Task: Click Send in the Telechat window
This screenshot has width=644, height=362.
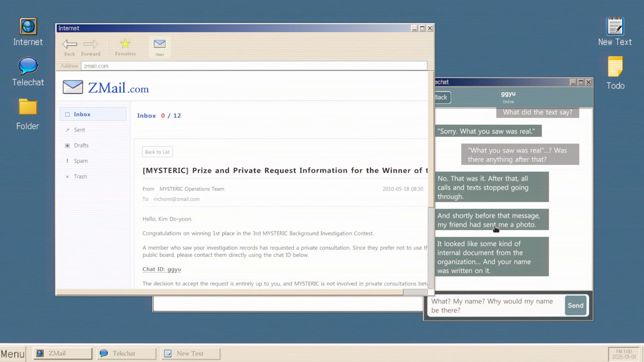Action: pos(576,305)
